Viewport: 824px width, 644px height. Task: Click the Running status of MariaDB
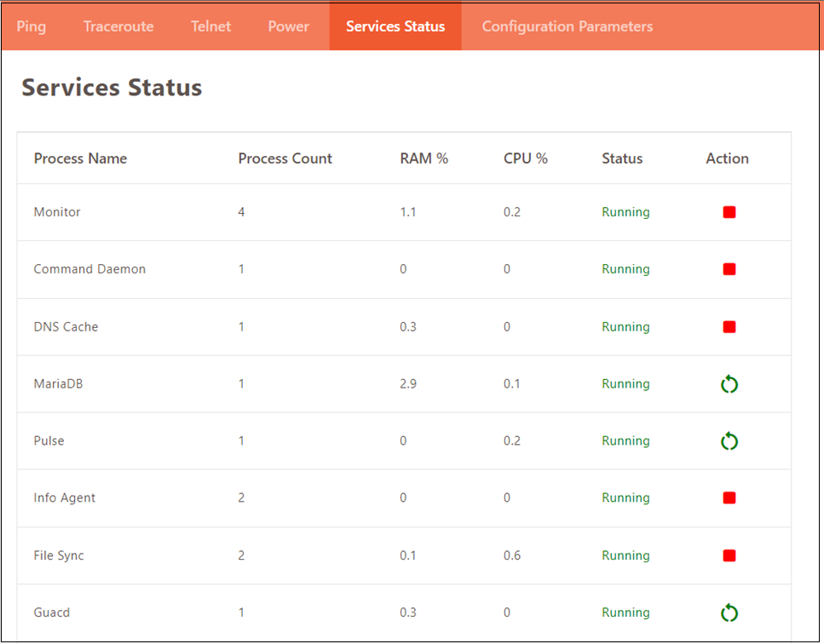(626, 384)
